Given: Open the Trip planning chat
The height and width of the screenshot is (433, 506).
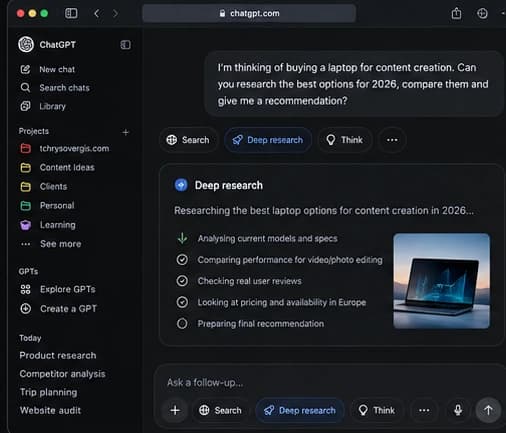Looking at the screenshot, I should 48,392.
